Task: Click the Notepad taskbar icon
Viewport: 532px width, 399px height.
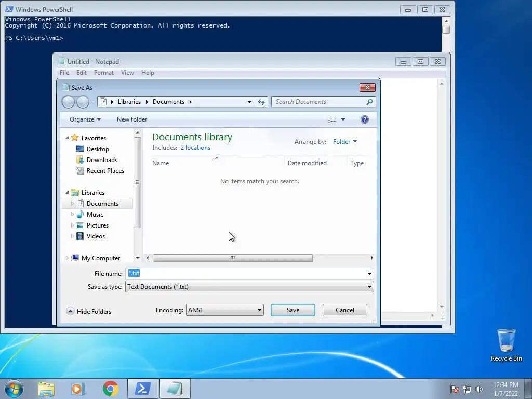Action: coord(175,389)
